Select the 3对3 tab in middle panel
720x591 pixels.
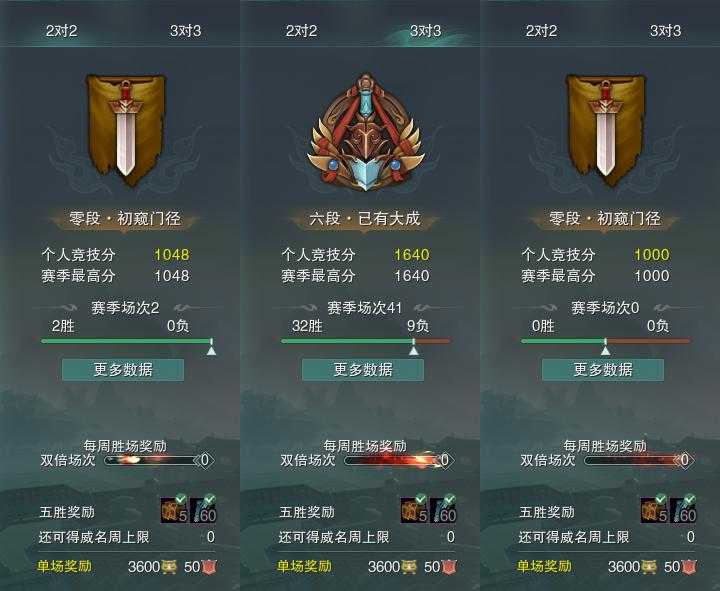click(426, 31)
